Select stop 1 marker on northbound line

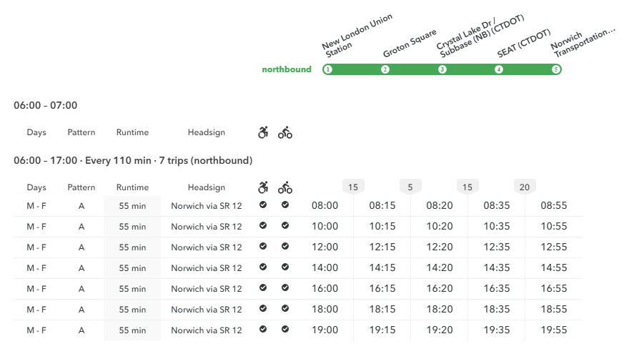(328, 69)
